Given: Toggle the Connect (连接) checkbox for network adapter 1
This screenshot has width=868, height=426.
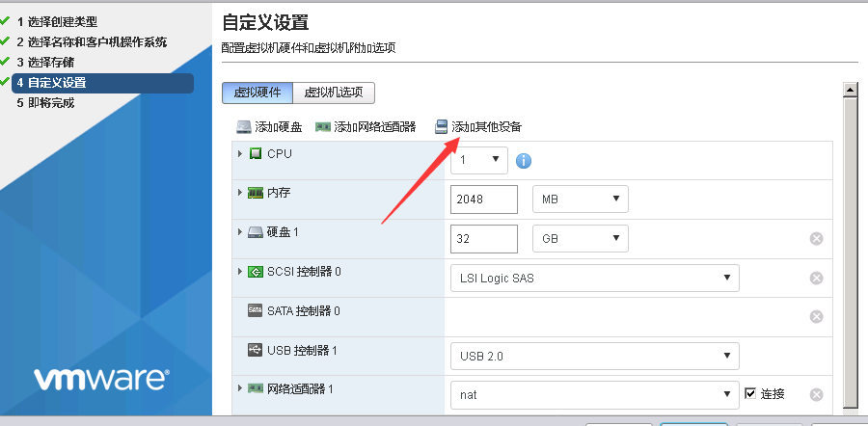Looking at the screenshot, I should 750,394.
